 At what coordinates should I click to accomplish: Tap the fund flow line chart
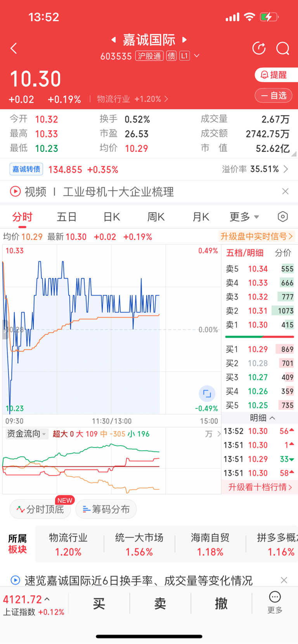[111, 466]
